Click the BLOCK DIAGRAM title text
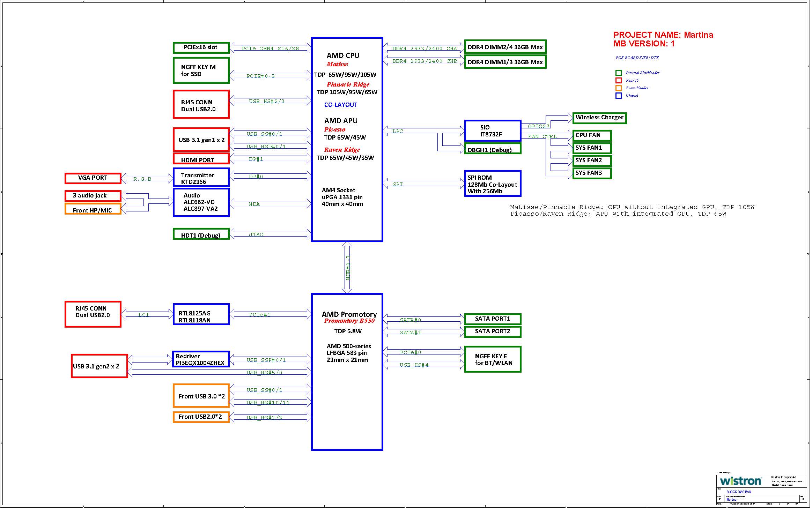The height and width of the screenshot is (508, 812). click(739, 492)
